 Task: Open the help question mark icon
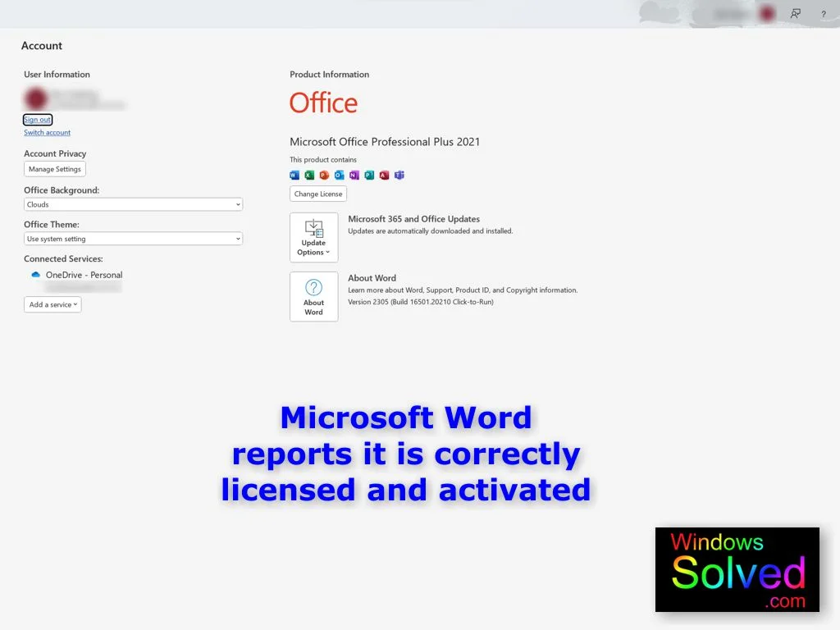click(x=824, y=15)
